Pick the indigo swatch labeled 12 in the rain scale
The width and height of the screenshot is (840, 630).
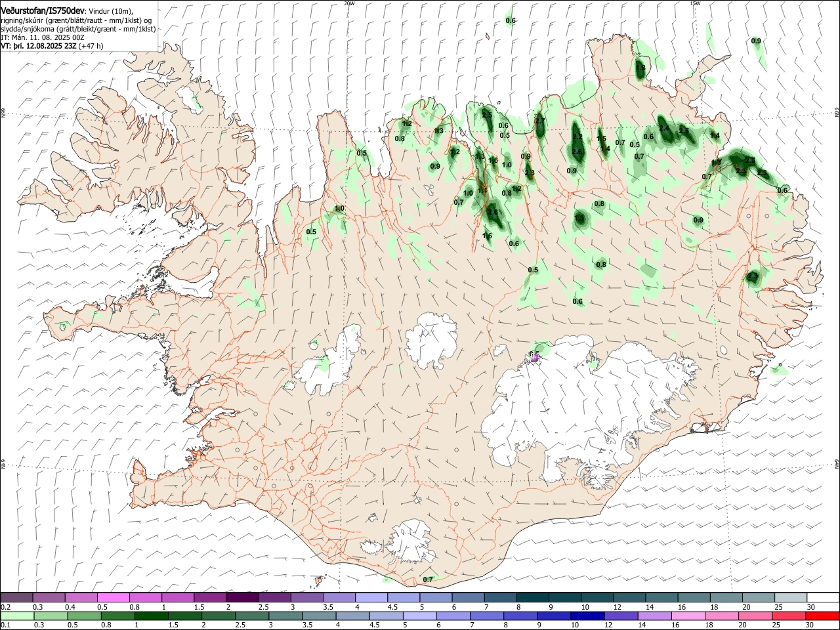click(x=621, y=616)
